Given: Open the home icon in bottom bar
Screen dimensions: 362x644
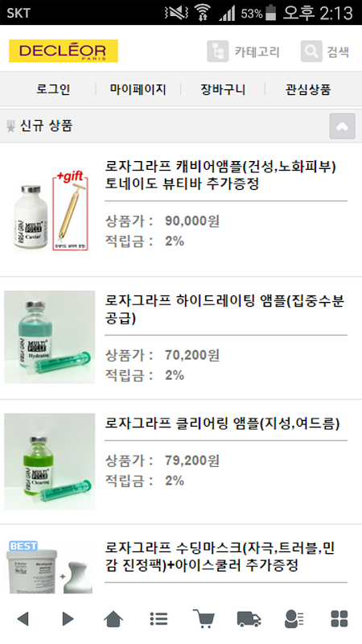Looking at the screenshot, I should [113, 618].
